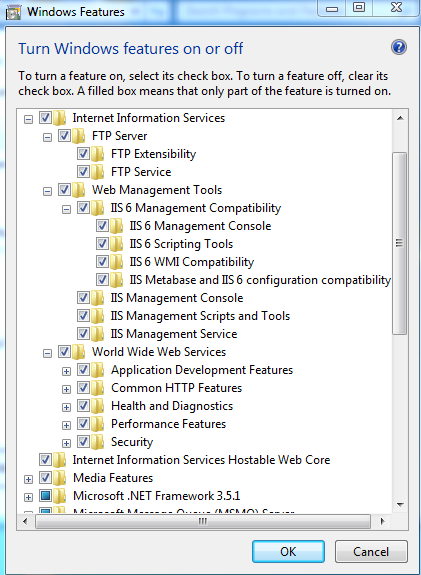421x575 pixels.
Task: Click the IIS 6 Scripting Tools folder icon
Action: tap(117, 244)
